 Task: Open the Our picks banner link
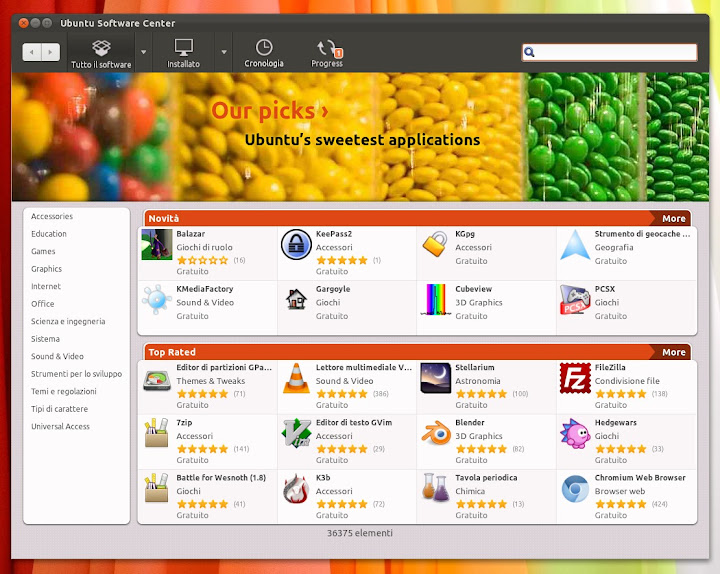click(x=270, y=111)
